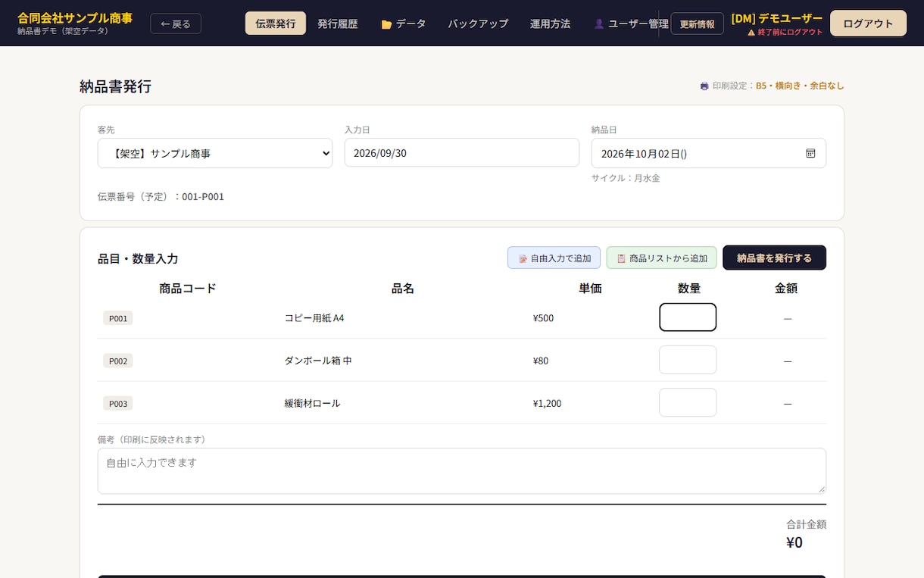924x578 pixels.
Task: Open the バックアップ menu
Action: [x=478, y=23]
